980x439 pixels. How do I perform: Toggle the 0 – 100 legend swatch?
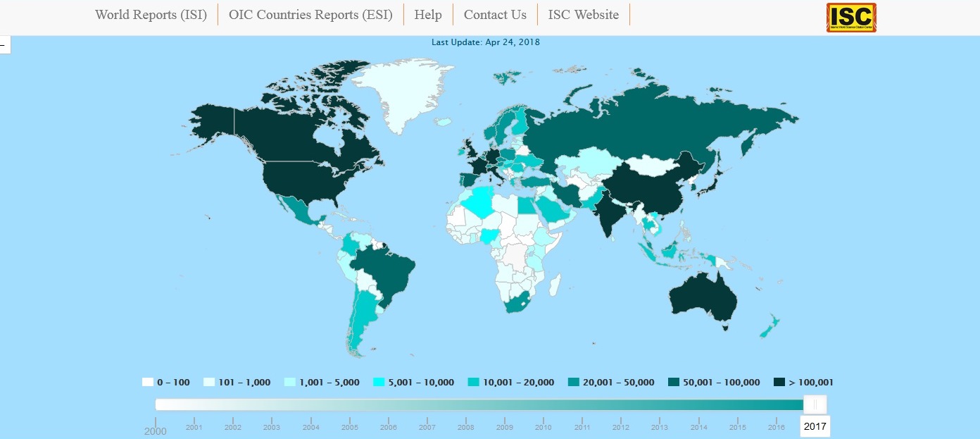point(148,382)
